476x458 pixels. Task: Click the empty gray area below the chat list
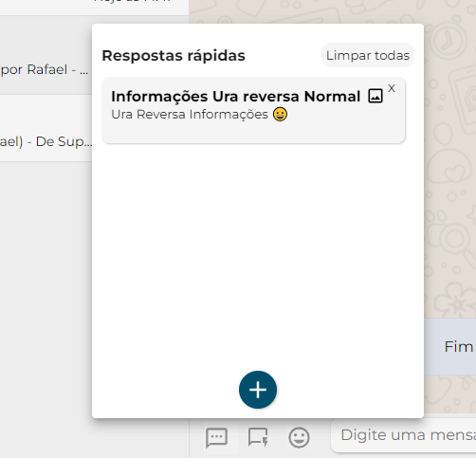coord(46,284)
